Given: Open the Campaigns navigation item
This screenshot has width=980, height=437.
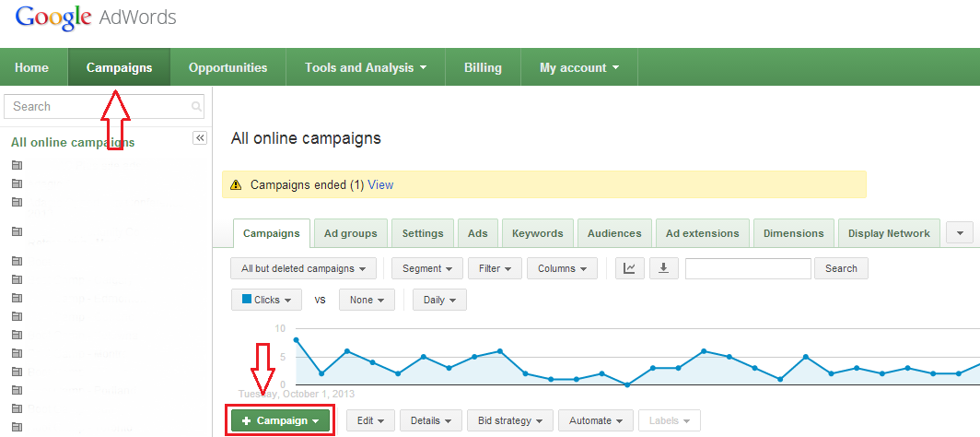Looking at the screenshot, I should click(x=120, y=67).
